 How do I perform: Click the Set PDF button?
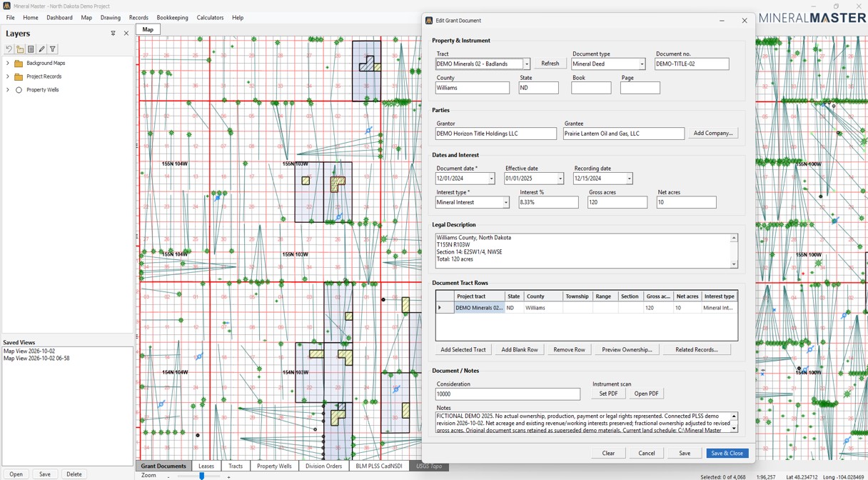(x=608, y=394)
